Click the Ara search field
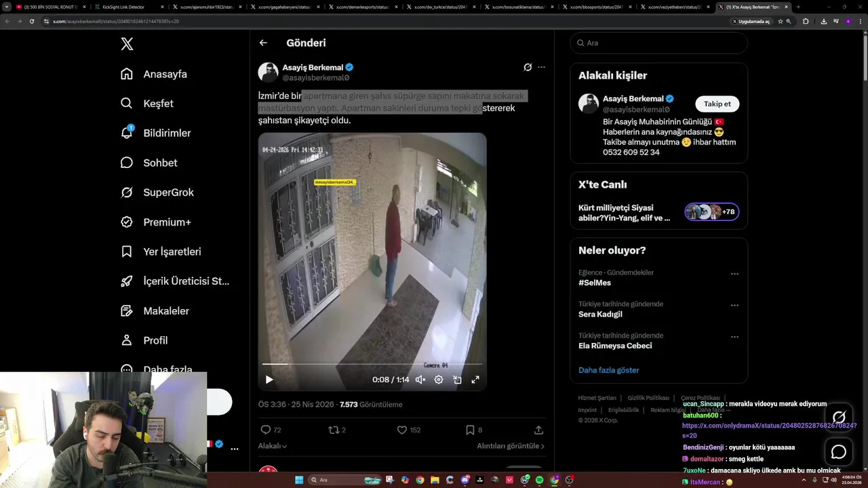868x488 pixels. [658, 43]
